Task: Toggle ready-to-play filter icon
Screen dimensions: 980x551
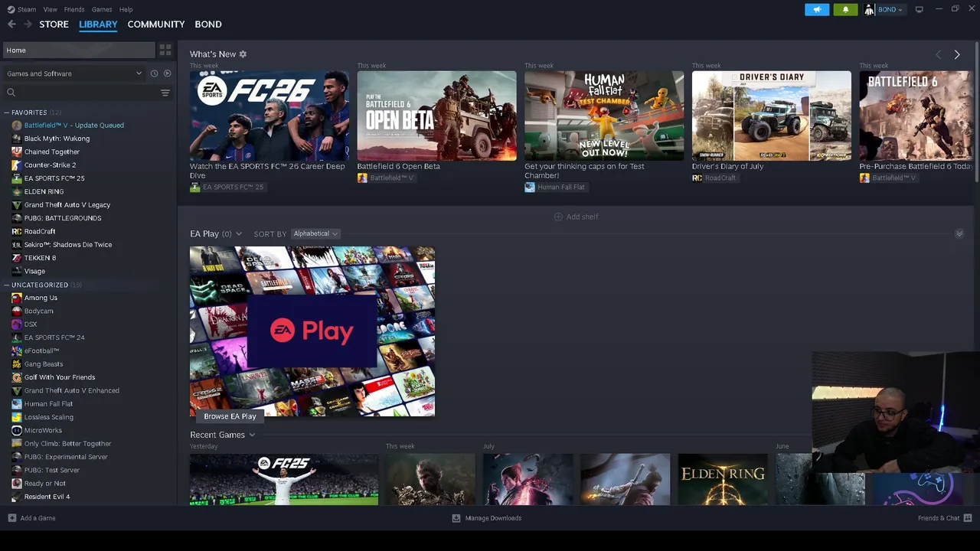Action: click(x=167, y=73)
